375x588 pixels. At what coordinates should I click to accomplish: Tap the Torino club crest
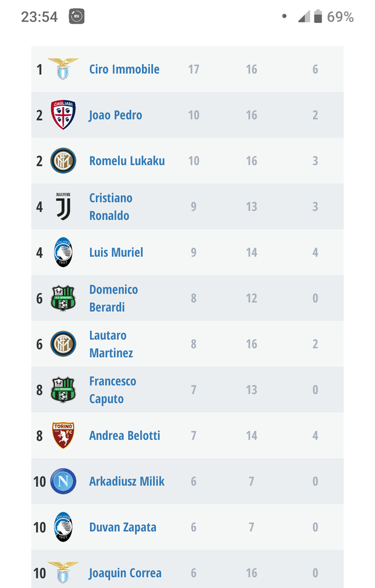pyautogui.click(x=63, y=436)
